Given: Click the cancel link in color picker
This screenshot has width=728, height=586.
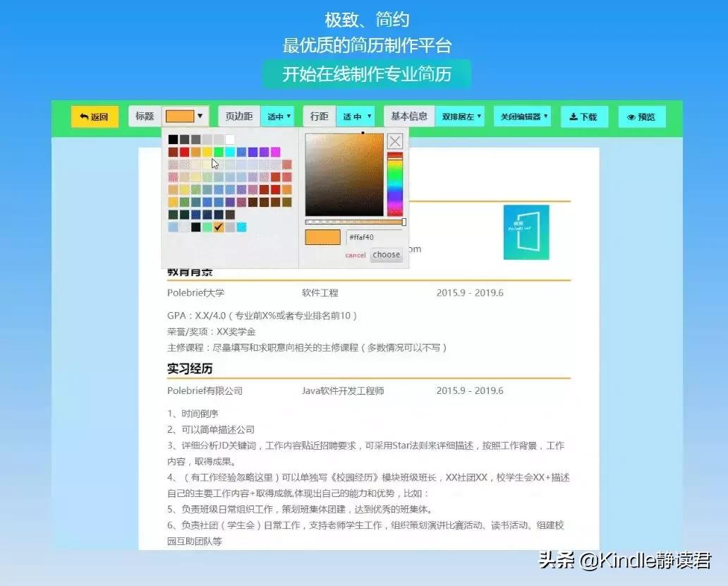Looking at the screenshot, I should [x=355, y=256].
